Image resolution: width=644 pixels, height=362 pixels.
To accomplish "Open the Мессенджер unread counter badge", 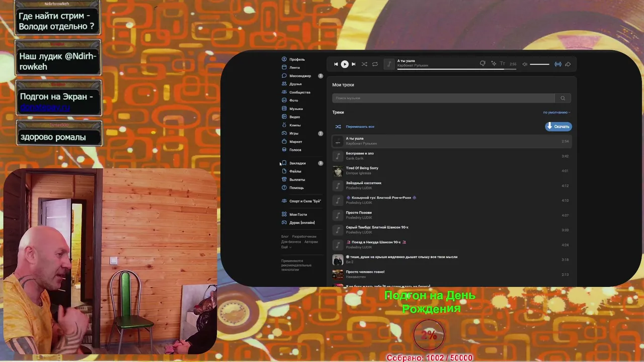I will [x=320, y=76].
